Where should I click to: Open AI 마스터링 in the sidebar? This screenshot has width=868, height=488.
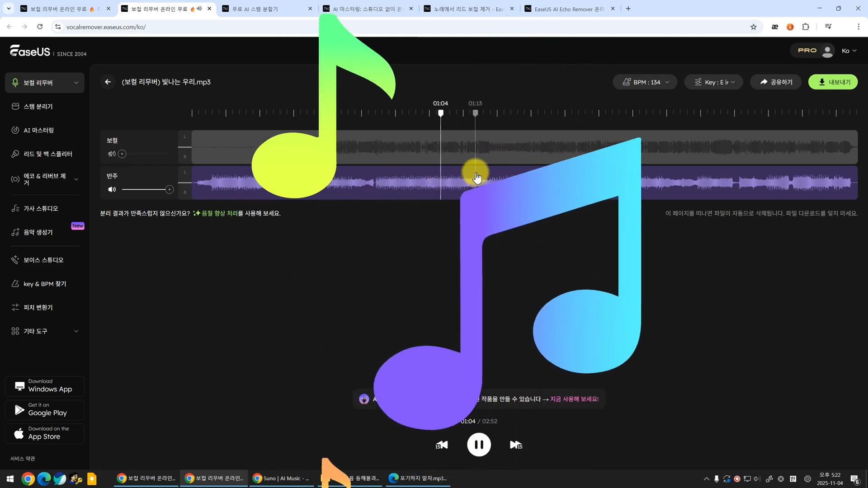coord(38,130)
